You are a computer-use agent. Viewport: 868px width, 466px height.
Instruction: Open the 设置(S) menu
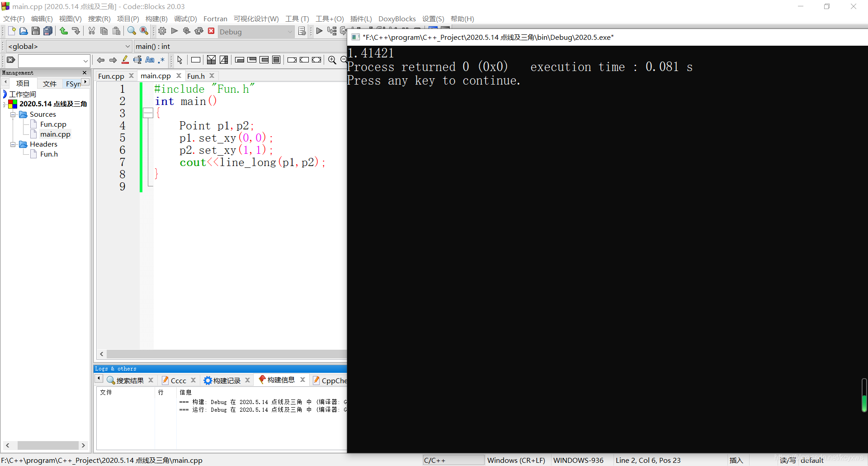point(433,19)
